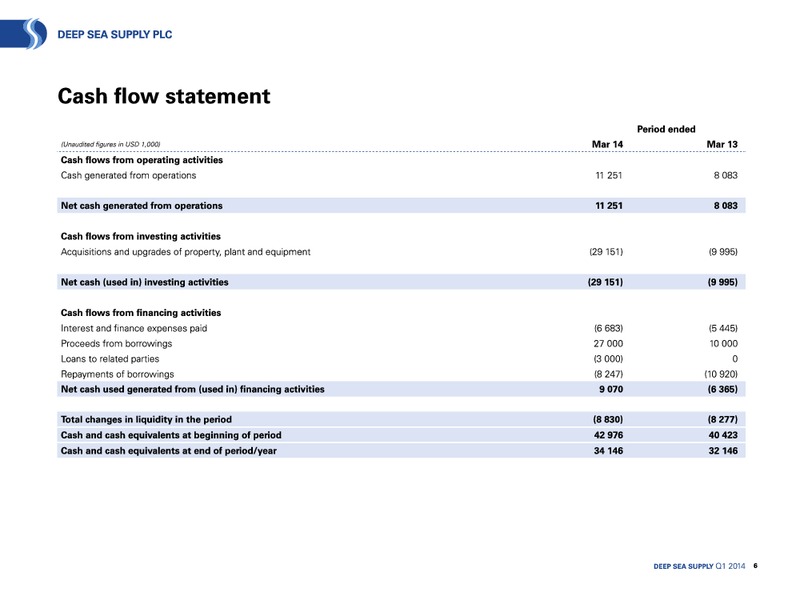Click the (3 000) loans value

click(x=608, y=359)
